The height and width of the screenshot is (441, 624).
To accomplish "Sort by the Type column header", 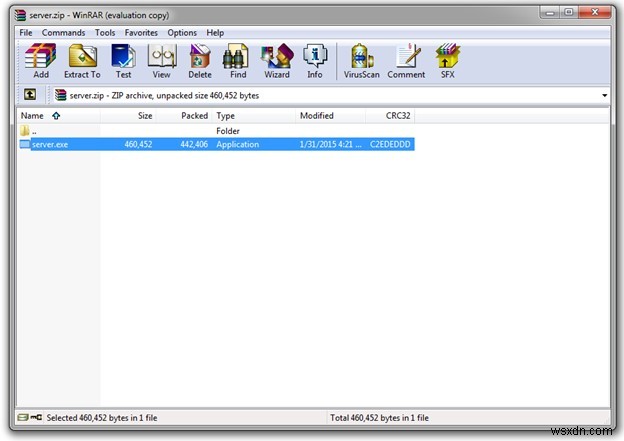I will click(x=254, y=116).
